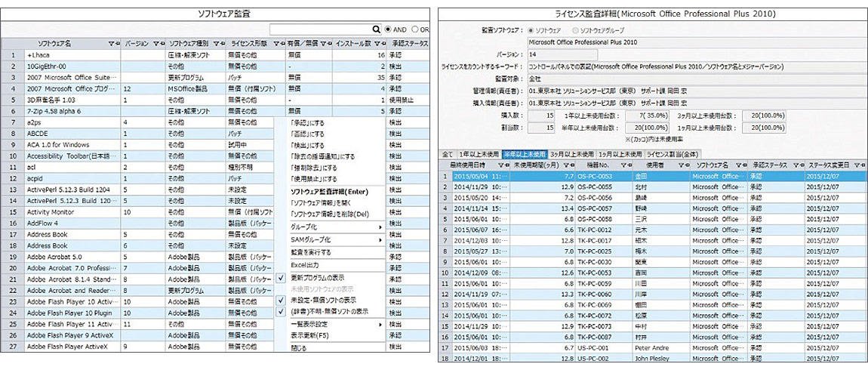Screen dimensions: 868x370
Task: Select device row OS-PC-0055
Action: pyautogui.click(x=653, y=187)
